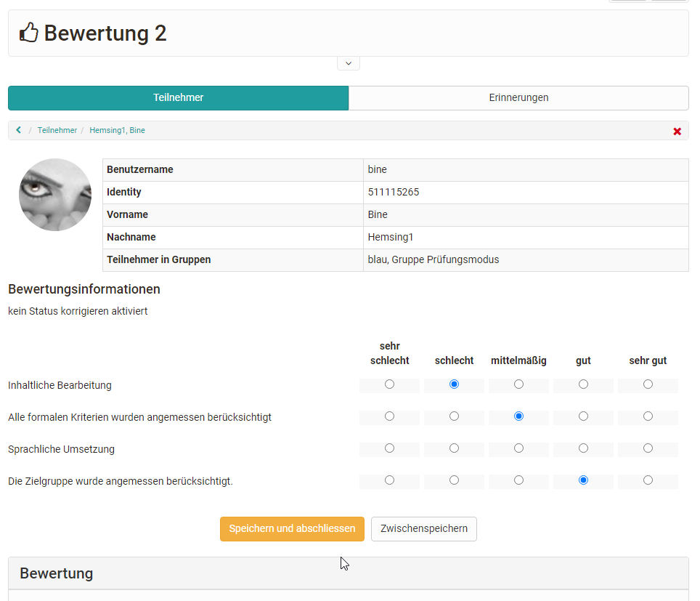Click the participant profile picture
Image resolution: width=700 pixels, height=601 pixels.
click(55, 195)
